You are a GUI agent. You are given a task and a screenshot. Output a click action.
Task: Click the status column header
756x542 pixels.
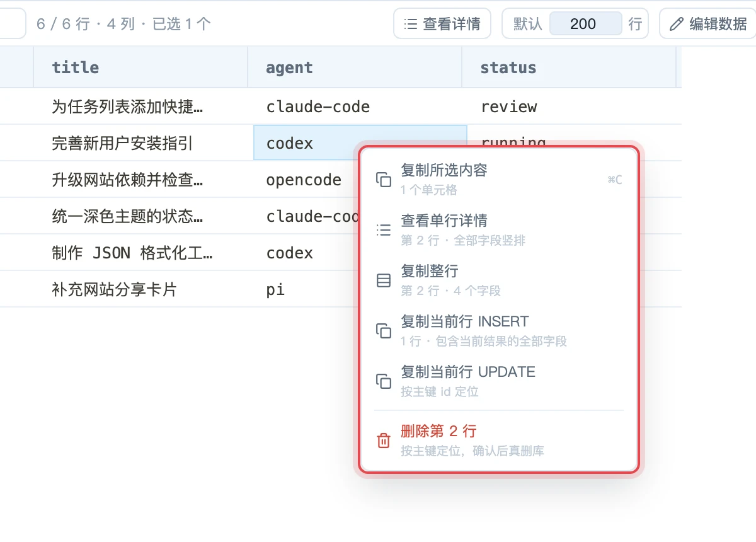pyautogui.click(x=569, y=68)
